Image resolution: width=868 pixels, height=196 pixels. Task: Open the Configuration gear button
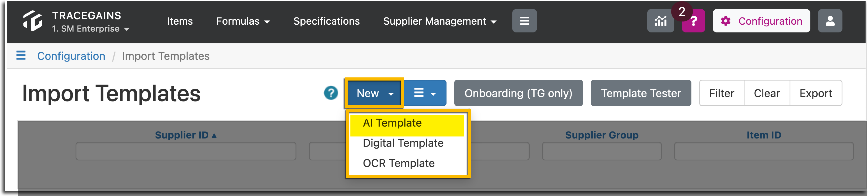coord(761,21)
